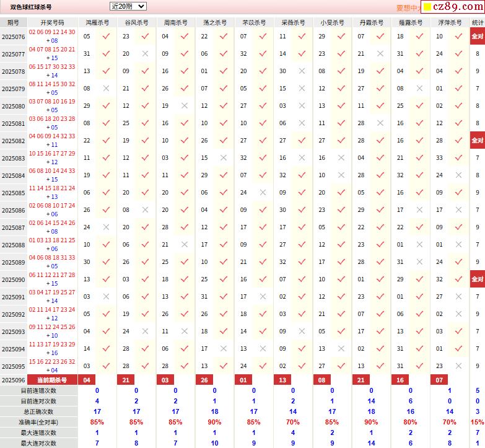485x448 pixels.
Task: Click the 全对 badge in row 2025090
Action: [478, 279]
